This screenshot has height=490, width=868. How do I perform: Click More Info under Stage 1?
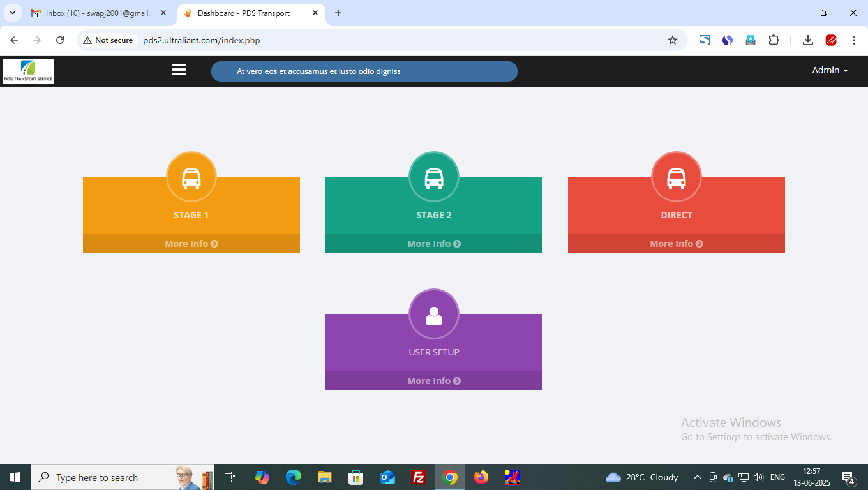pos(191,244)
